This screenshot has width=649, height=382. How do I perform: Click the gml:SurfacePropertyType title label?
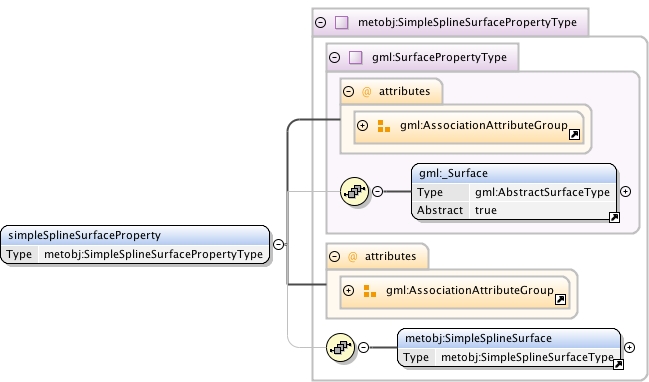pyautogui.click(x=439, y=57)
